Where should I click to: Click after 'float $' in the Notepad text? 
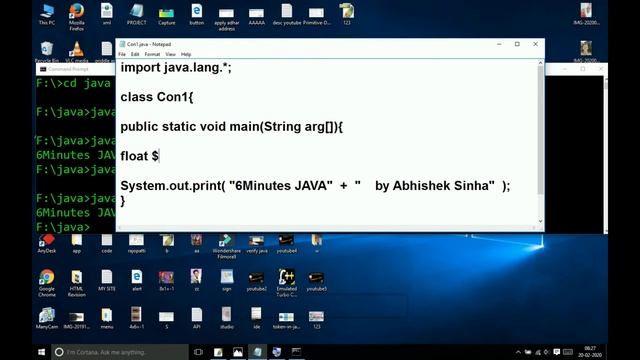point(159,156)
